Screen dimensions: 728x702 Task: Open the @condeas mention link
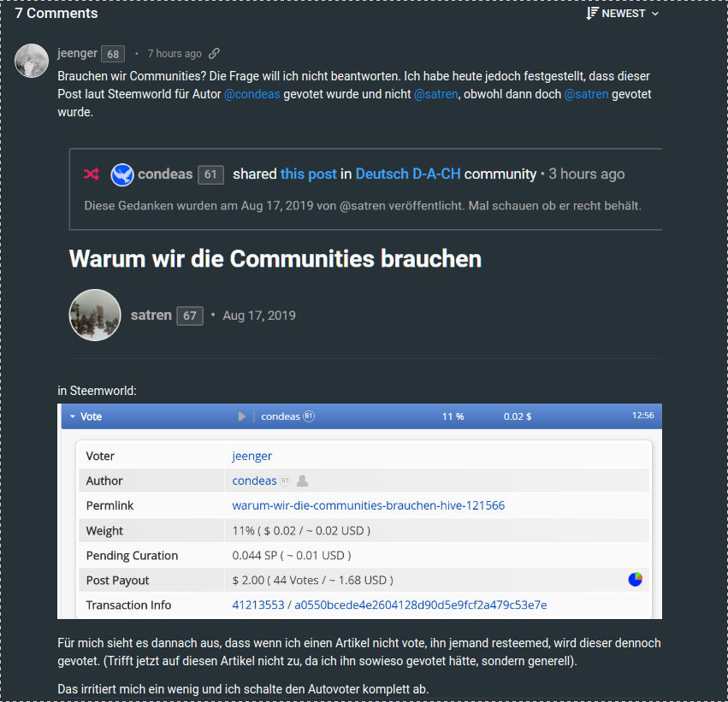click(252, 94)
